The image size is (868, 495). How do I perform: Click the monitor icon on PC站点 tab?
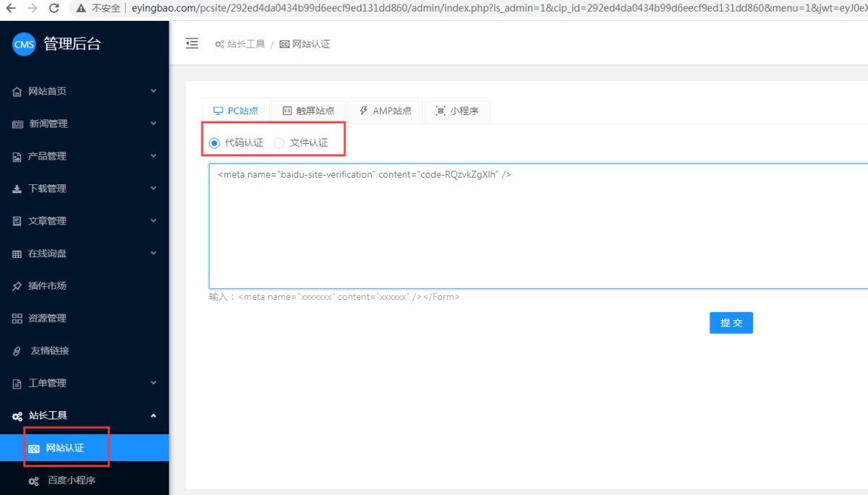tap(218, 111)
